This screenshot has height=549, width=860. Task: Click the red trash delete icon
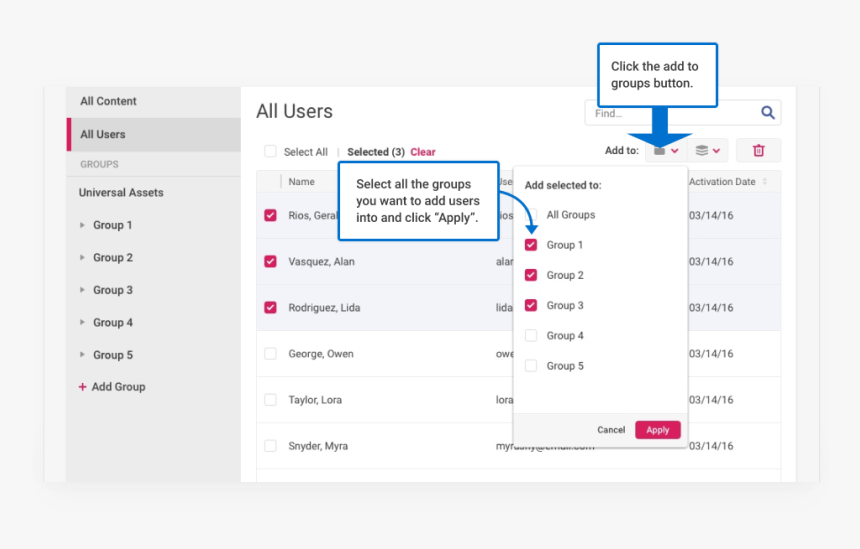(x=758, y=150)
